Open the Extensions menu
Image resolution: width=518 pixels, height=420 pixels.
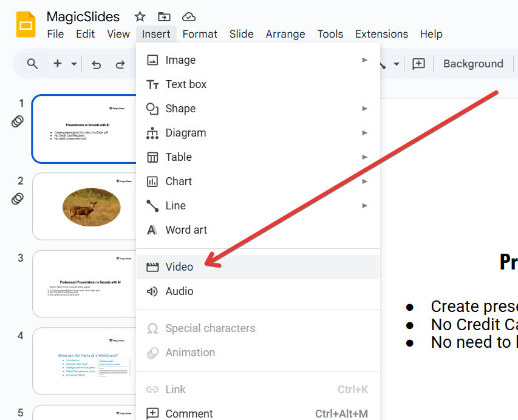pos(381,34)
